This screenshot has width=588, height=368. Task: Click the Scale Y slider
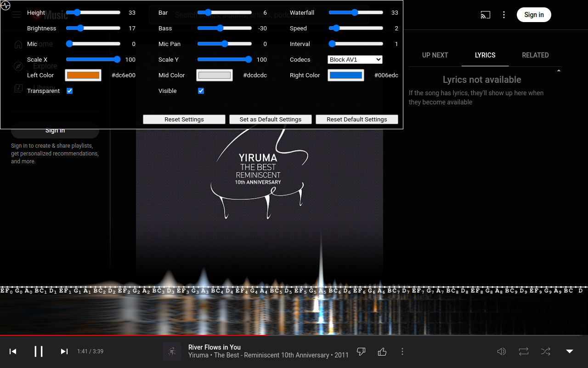coord(225,59)
